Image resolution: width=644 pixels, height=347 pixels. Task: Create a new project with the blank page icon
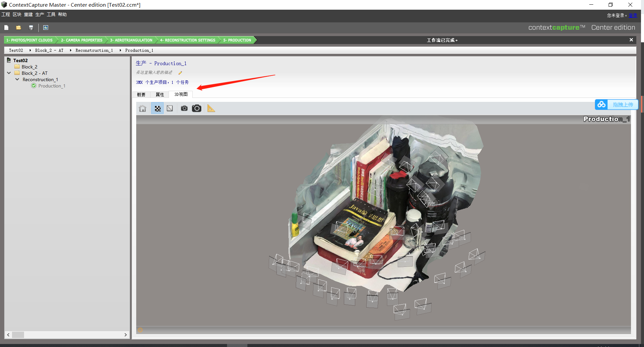[x=6, y=28]
